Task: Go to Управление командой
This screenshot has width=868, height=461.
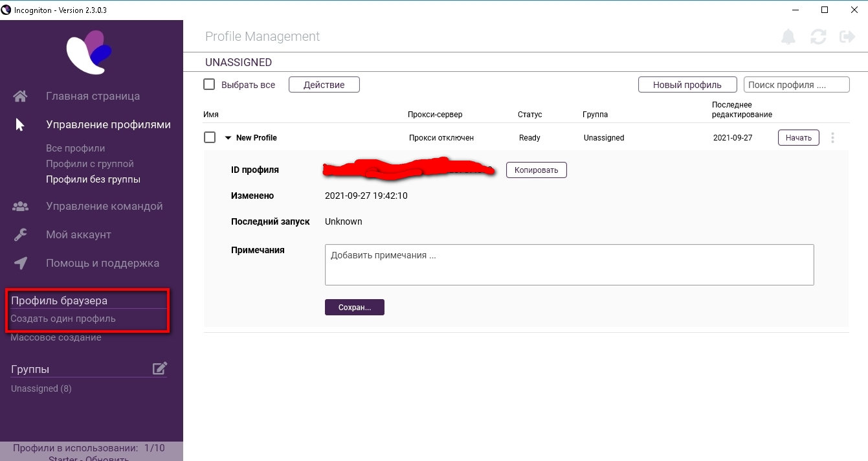Action: pyautogui.click(x=104, y=207)
